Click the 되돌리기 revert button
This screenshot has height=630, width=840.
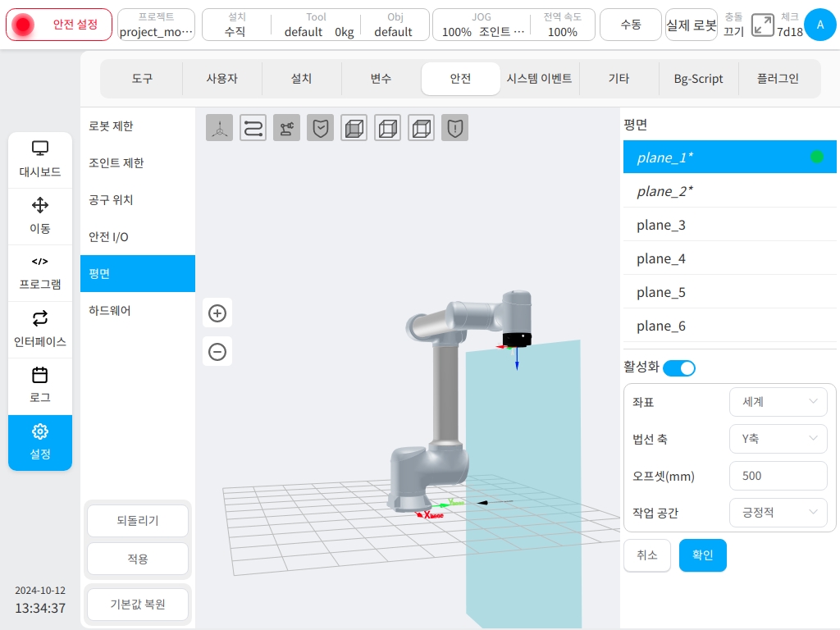click(x=138, y=521)
